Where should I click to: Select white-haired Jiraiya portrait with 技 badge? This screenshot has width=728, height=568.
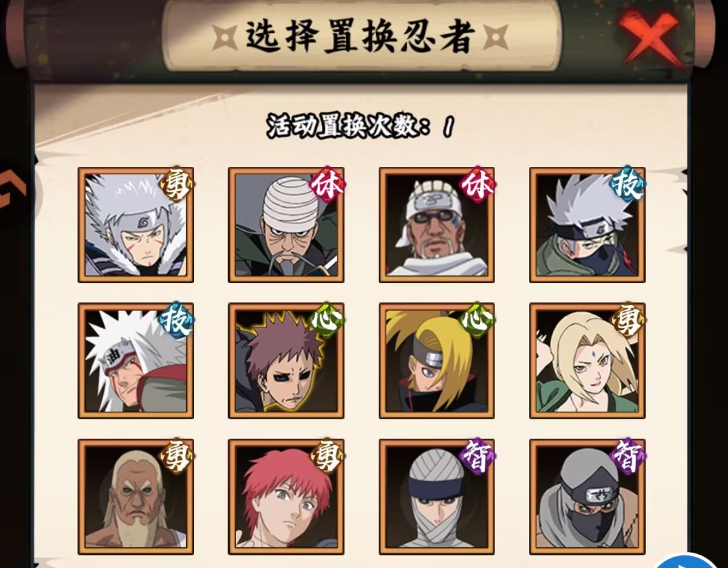(136, 361)
